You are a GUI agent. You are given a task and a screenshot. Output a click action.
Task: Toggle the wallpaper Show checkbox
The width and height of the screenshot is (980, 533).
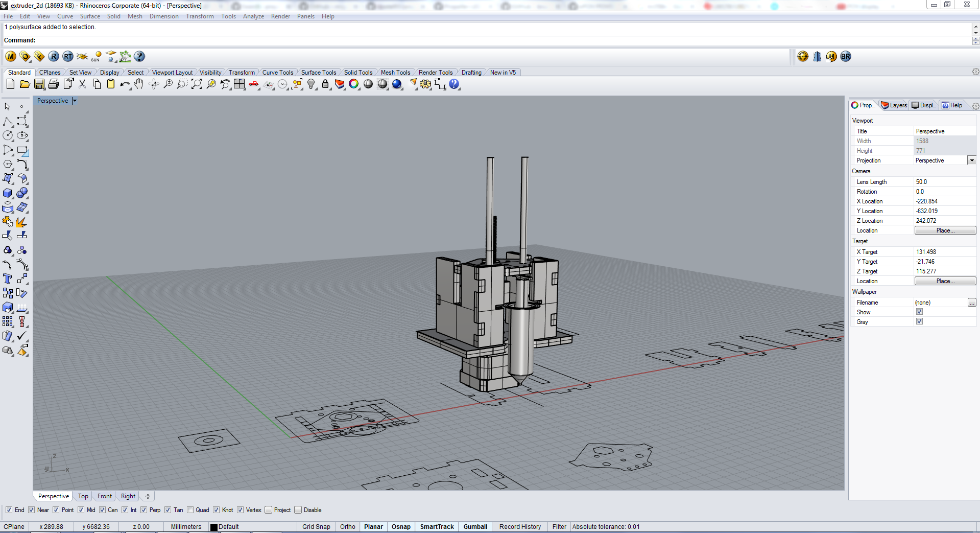919,312
